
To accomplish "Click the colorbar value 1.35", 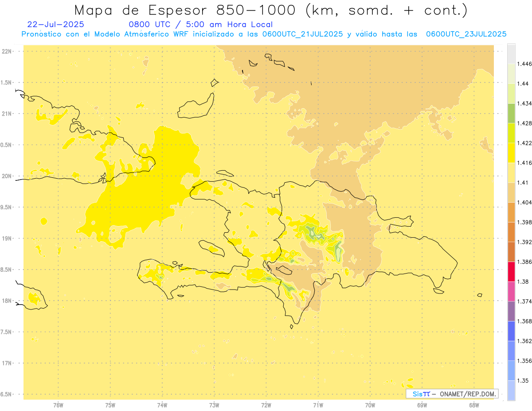I will pos(524,380).
